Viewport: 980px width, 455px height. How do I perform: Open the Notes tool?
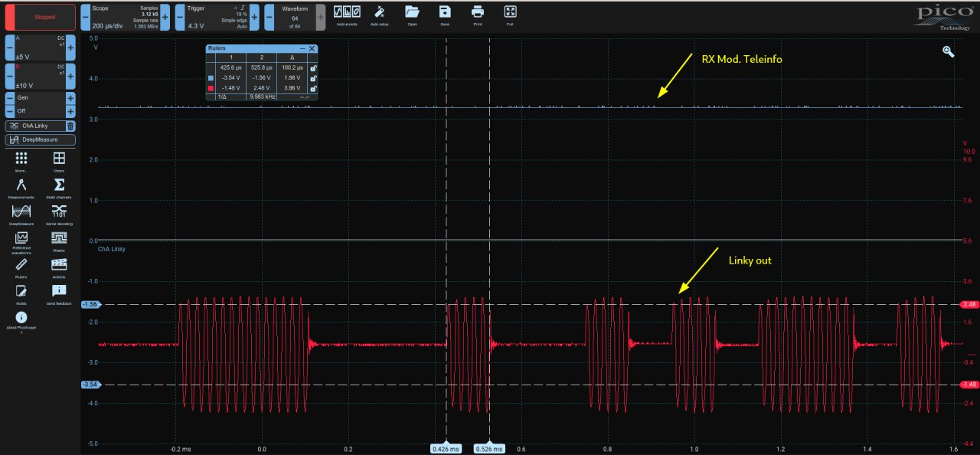(x=21, y=295)
